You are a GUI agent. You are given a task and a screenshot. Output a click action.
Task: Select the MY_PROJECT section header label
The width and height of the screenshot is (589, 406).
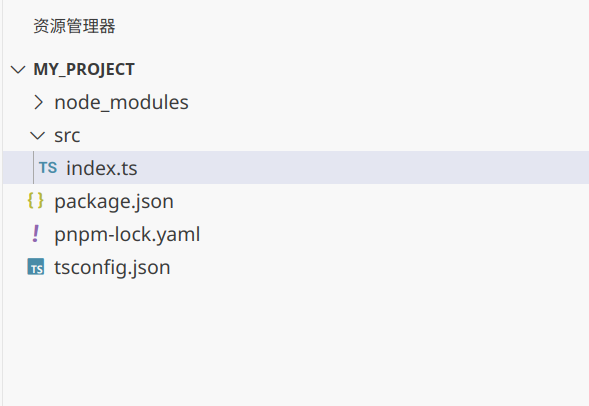point(84,69)
